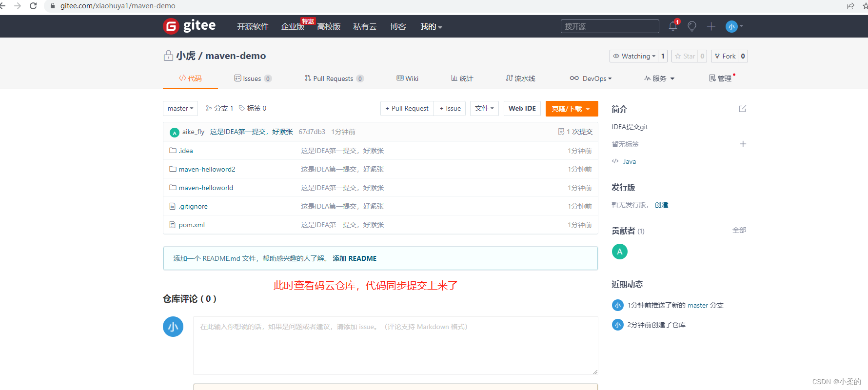The image size is (868, 390).
Task: Click the 创建 release link
Action: [661, 205]
